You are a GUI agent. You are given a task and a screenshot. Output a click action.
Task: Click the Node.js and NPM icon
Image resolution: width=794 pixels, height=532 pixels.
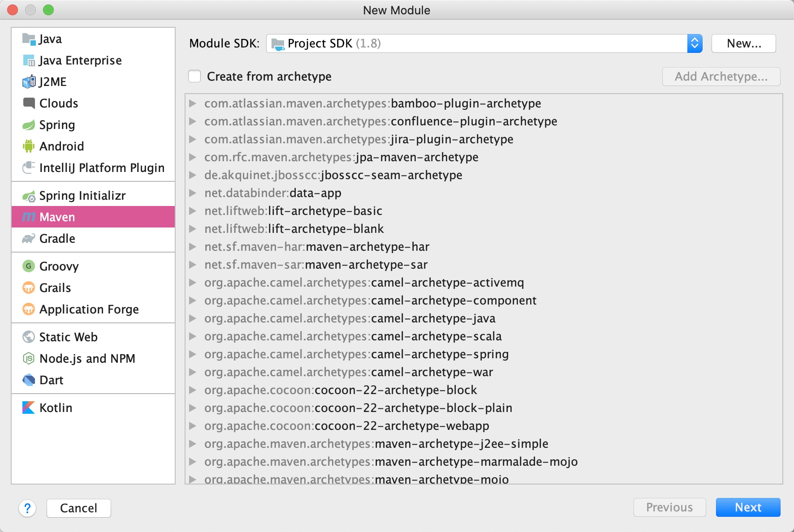click(x=29, y=359)
